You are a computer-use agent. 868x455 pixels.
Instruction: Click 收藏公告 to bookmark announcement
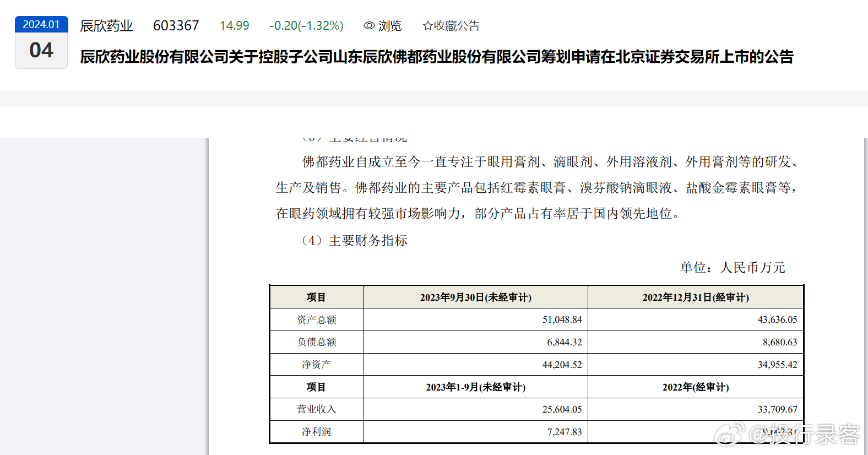[457, 26]
